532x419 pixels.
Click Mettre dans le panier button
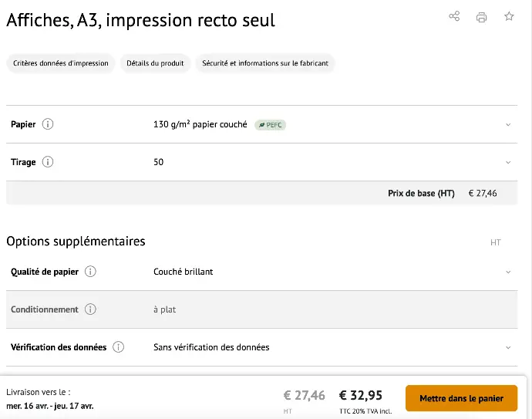[x=461, y=398]
